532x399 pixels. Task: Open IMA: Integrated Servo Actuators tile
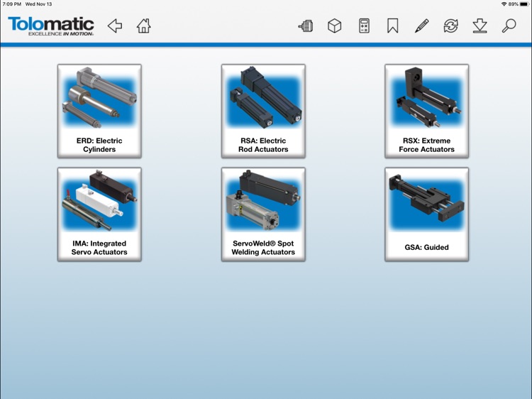(x=99, y=214)
